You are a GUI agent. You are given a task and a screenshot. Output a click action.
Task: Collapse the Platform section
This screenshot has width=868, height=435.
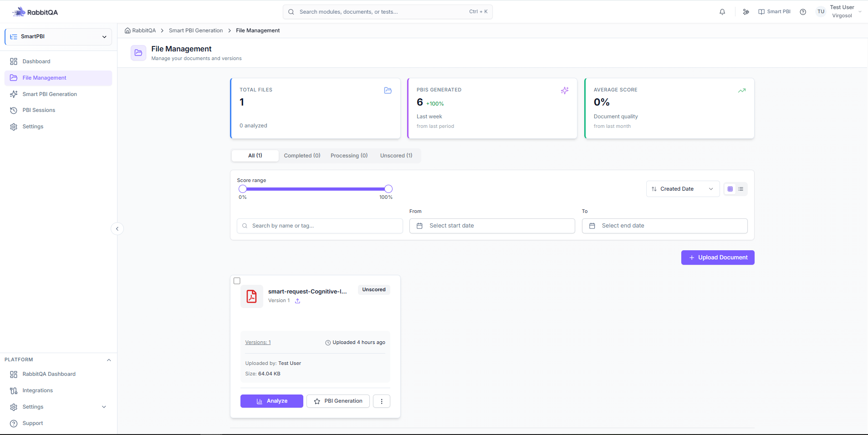tap(109, 360)
